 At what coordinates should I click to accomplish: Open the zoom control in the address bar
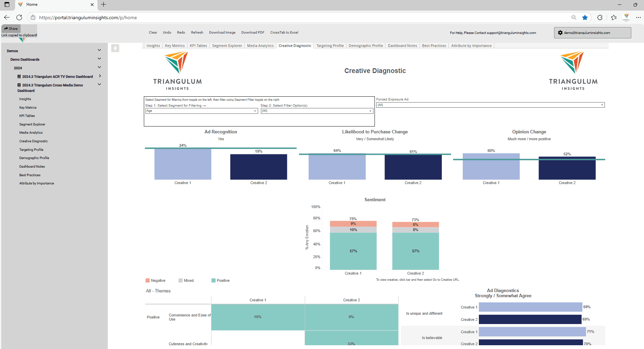click(574, 17)
